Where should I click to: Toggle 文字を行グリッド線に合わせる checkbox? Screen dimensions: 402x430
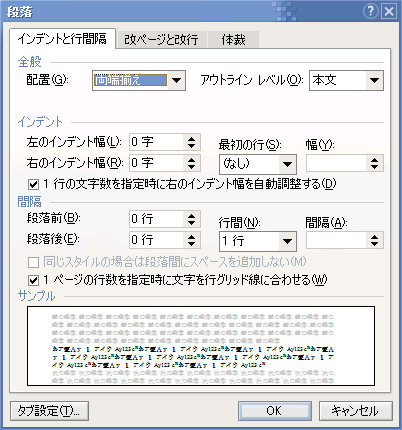click(x=33, y=280)
